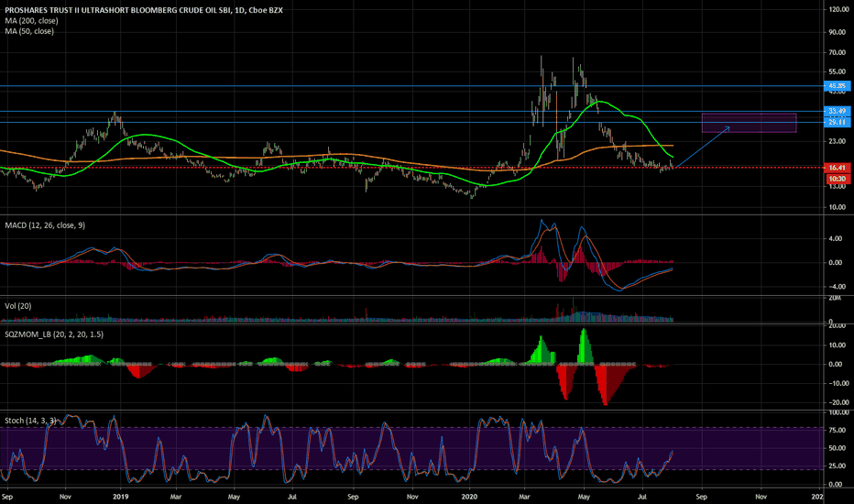Click the 2019 label on time axis
This screenshot has width=854, height=504.
point(120,497)
